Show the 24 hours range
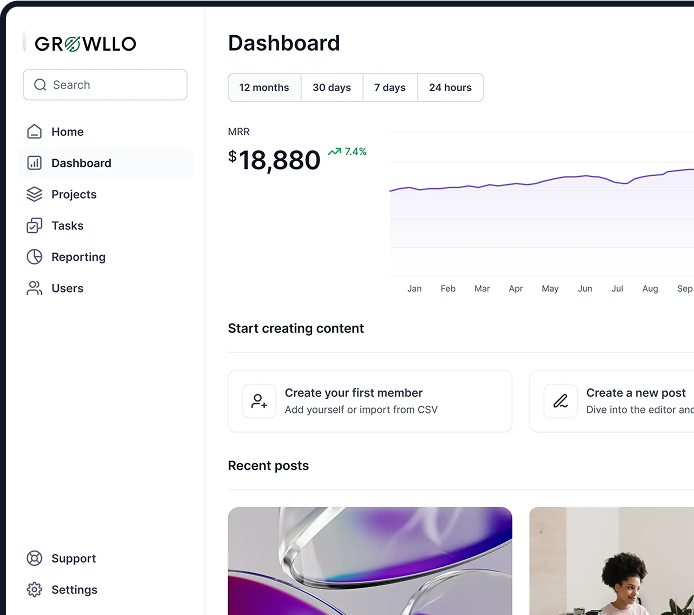The image size is (694, 615). (x=450, y=88)
